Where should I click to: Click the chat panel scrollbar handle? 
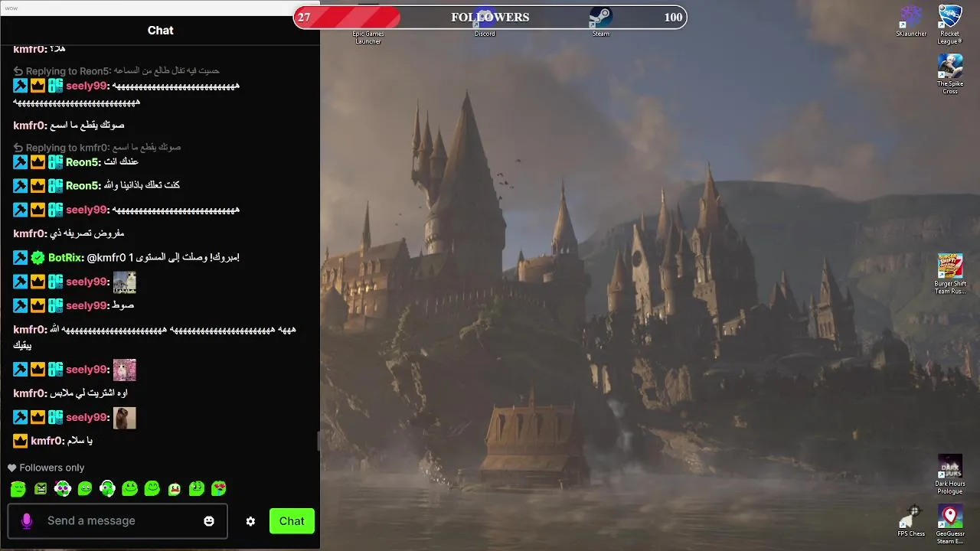[x=318, y=441]
